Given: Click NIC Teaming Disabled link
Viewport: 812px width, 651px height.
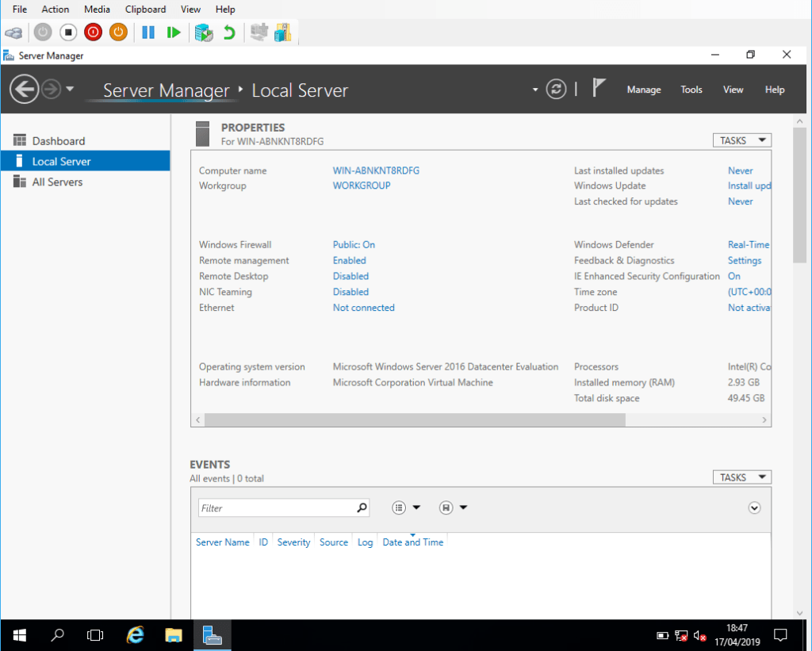Looking at the screenshot, I should point(350,292).
